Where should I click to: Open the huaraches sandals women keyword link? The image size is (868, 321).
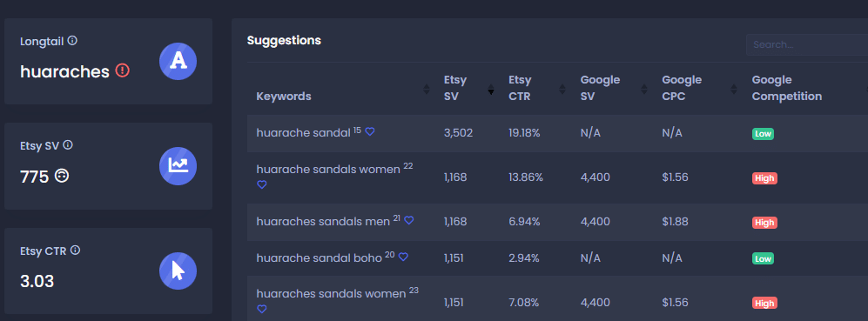(331, 294)
